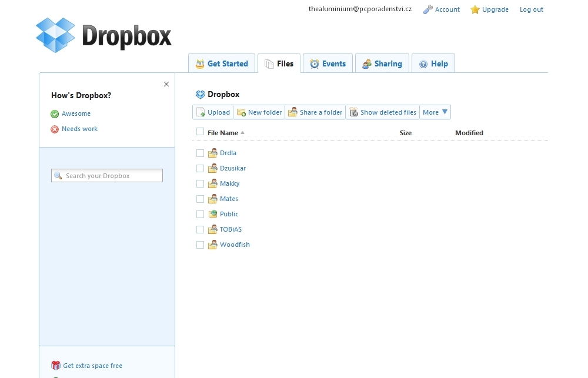Click the Needs work feedback link
The height and width of the screenshot is (378, 588).
pyautogui.click(x=79, y=129)
